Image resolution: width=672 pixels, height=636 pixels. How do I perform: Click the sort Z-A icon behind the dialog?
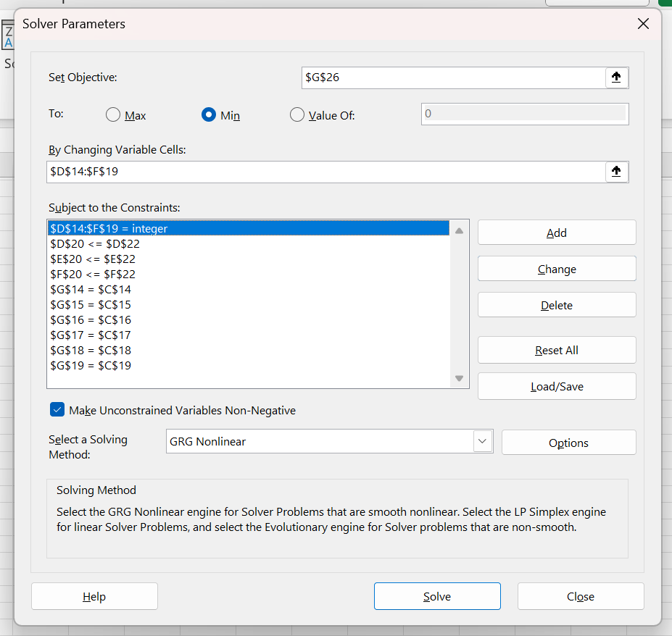(8, 36)
